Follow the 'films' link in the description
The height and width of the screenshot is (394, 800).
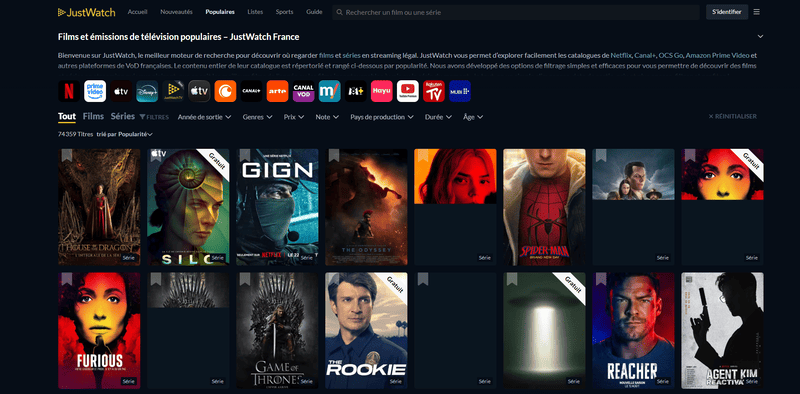coord(326,55)
